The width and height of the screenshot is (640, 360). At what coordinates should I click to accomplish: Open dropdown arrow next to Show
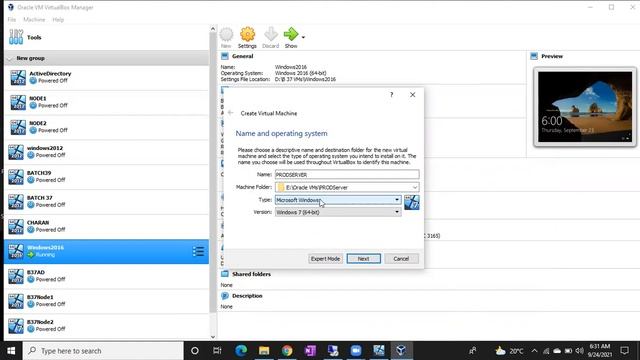[303, 37]
